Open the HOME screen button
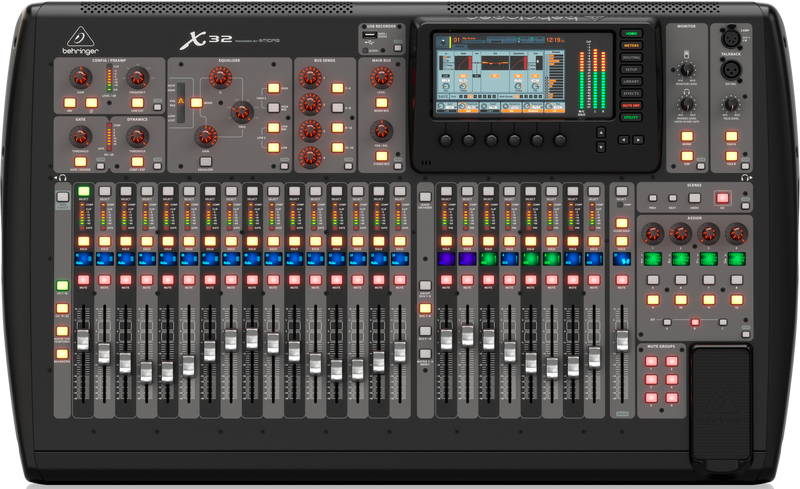 pos(631,34)
